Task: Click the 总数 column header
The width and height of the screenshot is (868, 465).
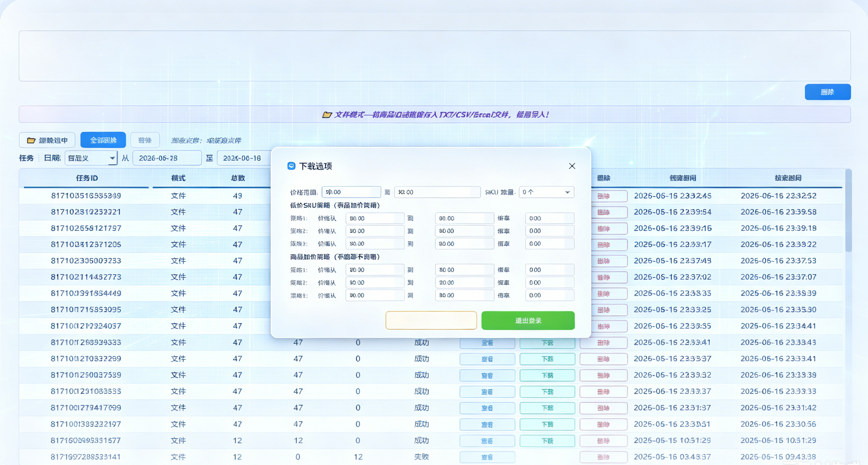Action: pyautogui.click(x=238, y=178)
